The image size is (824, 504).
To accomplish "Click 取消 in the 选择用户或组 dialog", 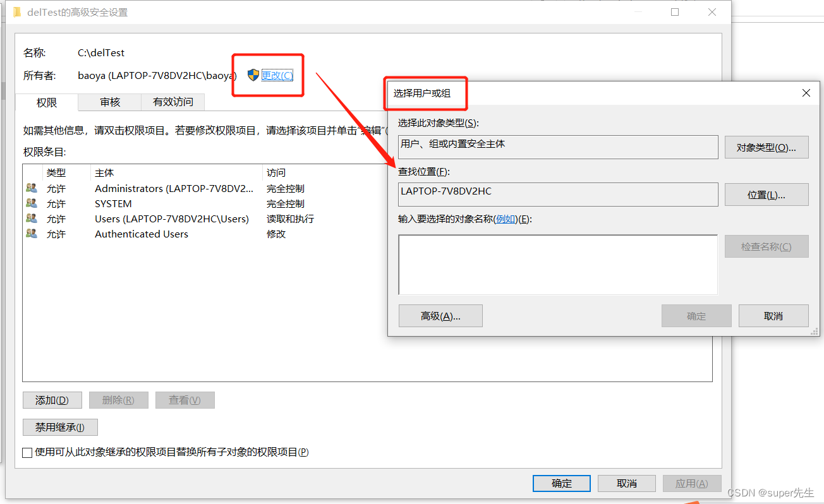I will (x=773, y=316).
